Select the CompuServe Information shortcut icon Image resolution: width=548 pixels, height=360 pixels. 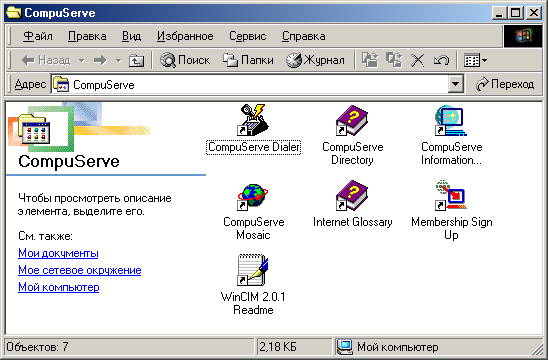(x=451, y=120)
